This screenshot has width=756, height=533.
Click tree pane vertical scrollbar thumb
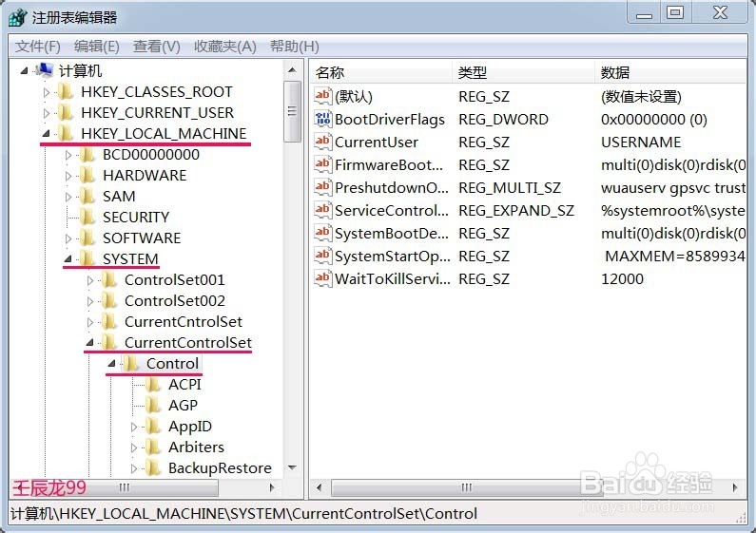point(292,111)
